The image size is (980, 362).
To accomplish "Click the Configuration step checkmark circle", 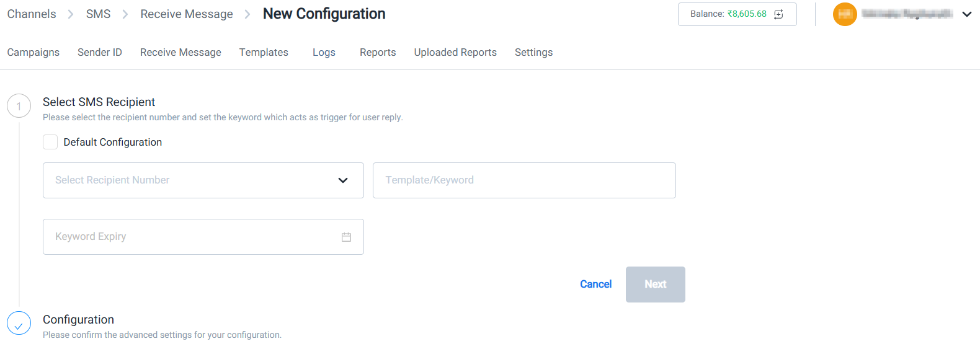I will pos(19,323).
